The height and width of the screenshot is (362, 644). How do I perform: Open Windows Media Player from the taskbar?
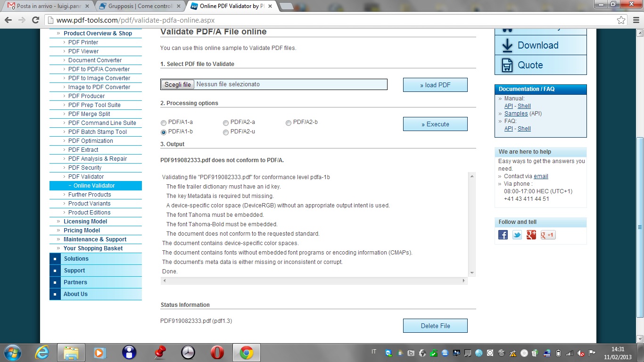click(x=100, y=353)
